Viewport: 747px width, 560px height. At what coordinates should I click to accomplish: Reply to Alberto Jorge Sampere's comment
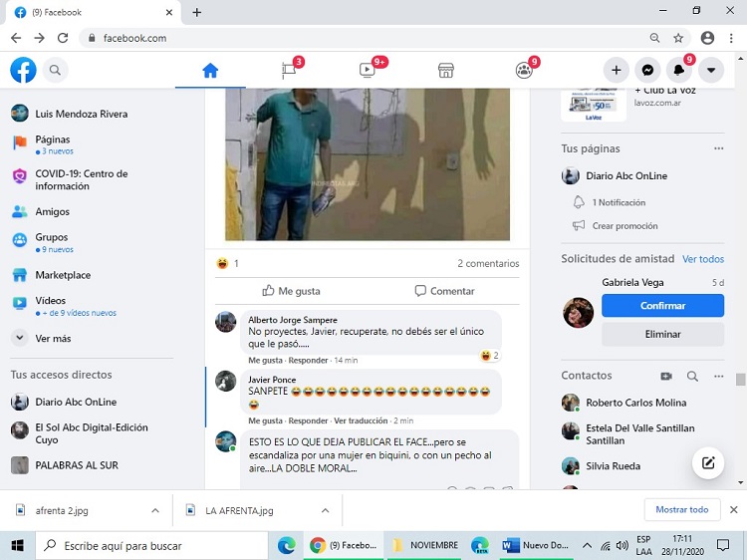tap(308, 361)
